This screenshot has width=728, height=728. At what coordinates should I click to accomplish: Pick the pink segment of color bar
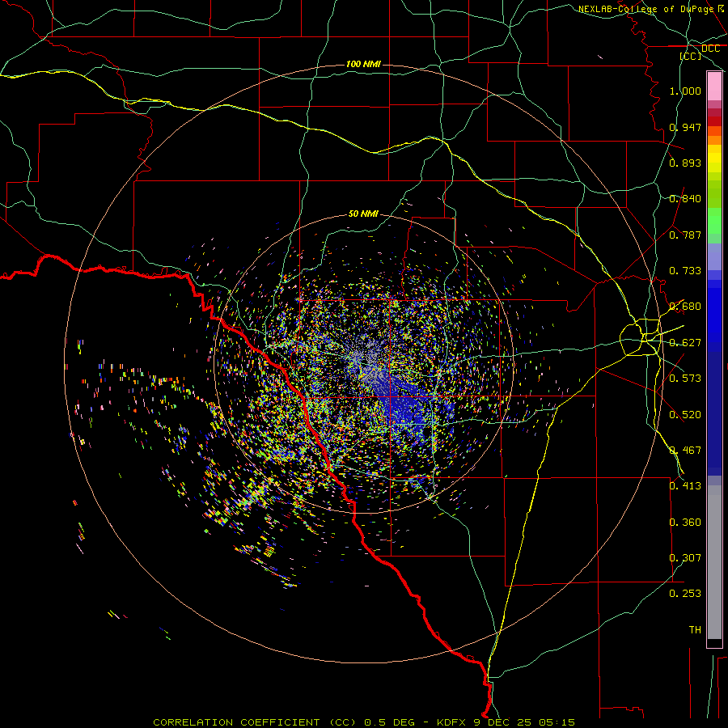click(x=714, y=86)
